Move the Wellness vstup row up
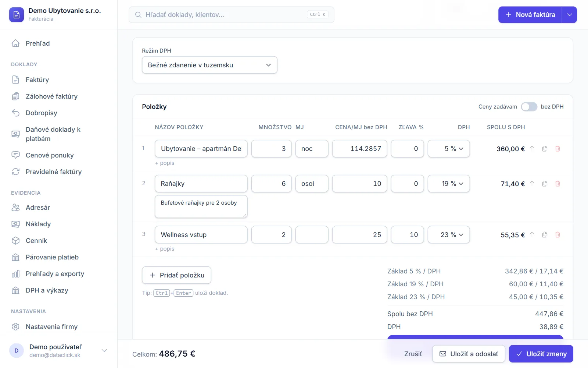This screenshot has height=368, width=588. coord(532,235)
